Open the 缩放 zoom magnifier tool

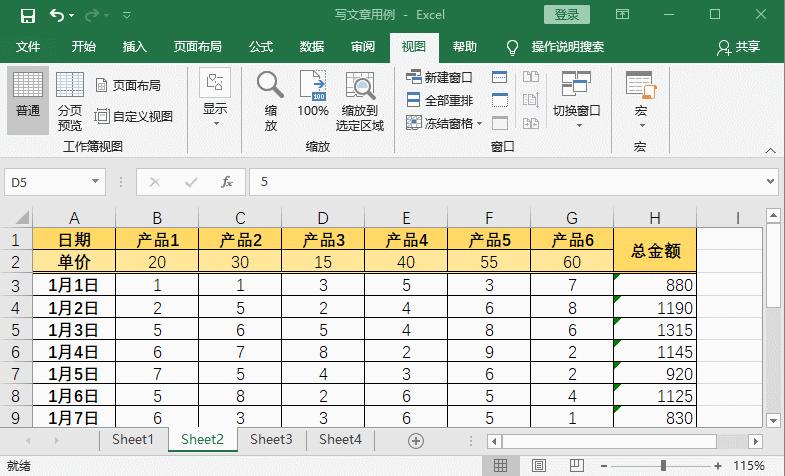pos(270,101)
